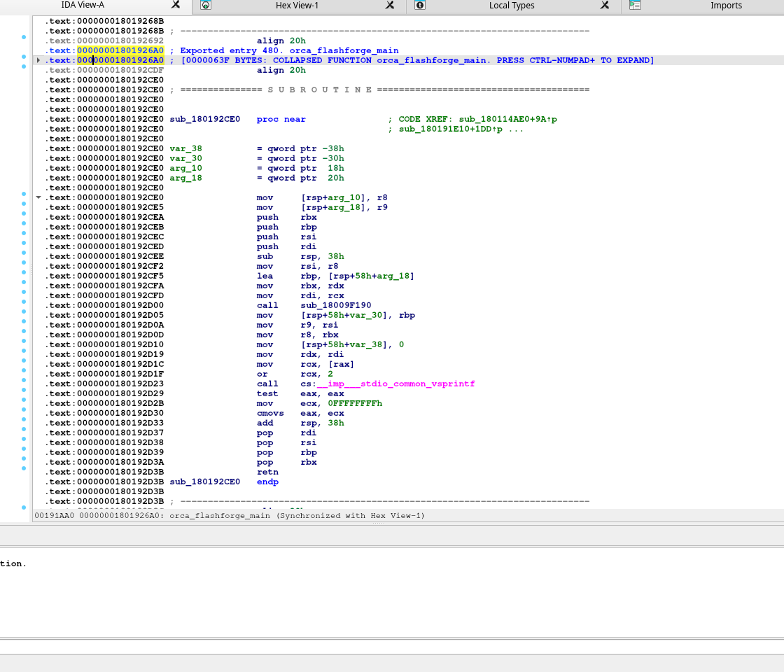The image size is (784, 672).
Task: Click the Imports tab icon
Action: coord(635,6)
